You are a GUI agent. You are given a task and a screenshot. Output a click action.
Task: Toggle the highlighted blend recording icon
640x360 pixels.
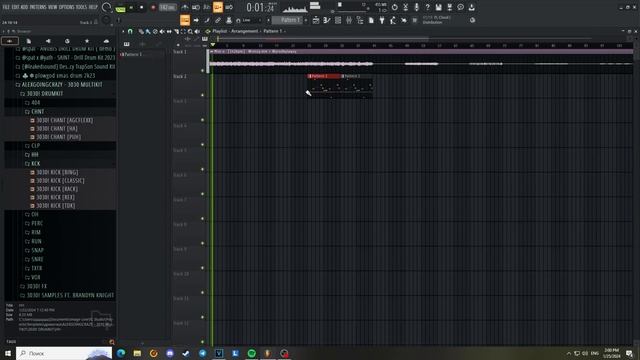[x=218, y=7]
